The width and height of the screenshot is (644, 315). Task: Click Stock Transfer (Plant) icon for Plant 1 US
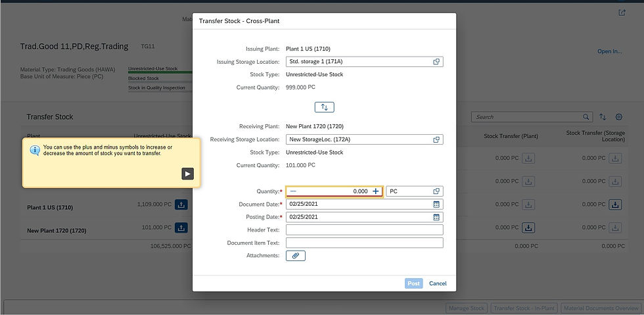coord(528,204)
